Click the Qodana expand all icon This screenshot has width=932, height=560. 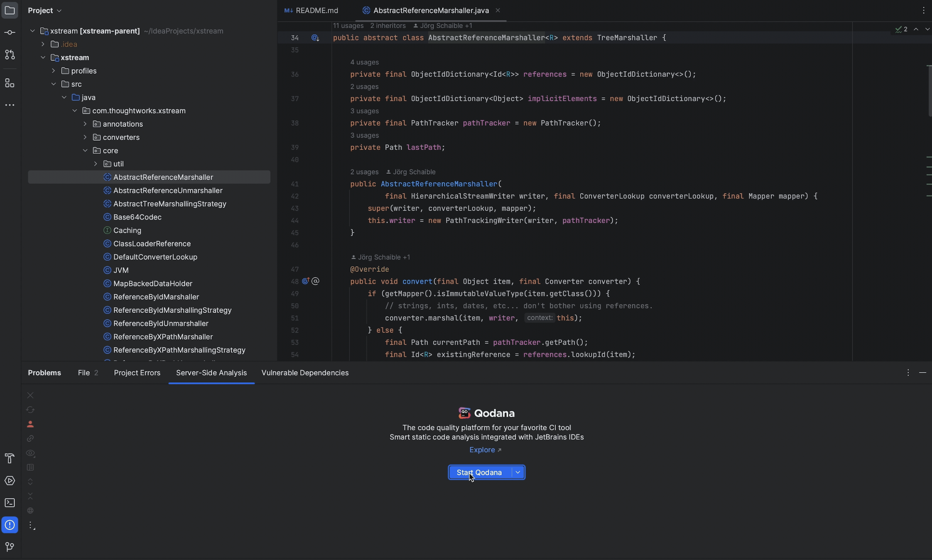(x=30, y=482)
